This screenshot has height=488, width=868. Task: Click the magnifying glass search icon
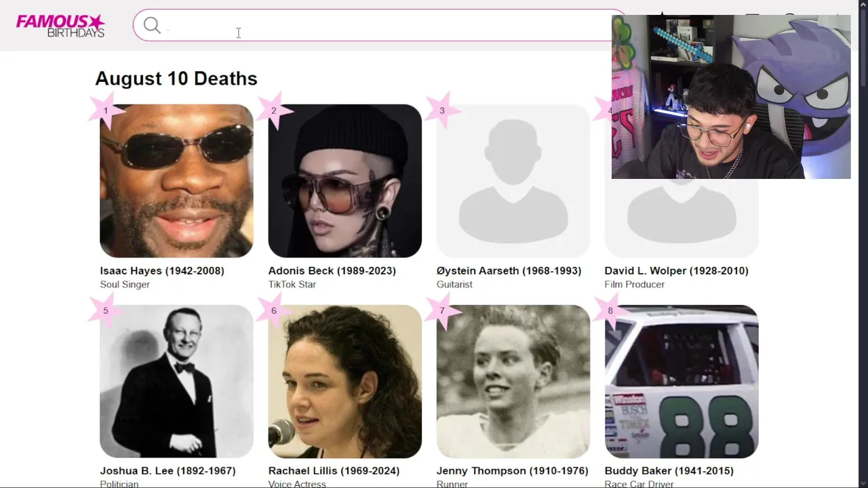point(152,26)
